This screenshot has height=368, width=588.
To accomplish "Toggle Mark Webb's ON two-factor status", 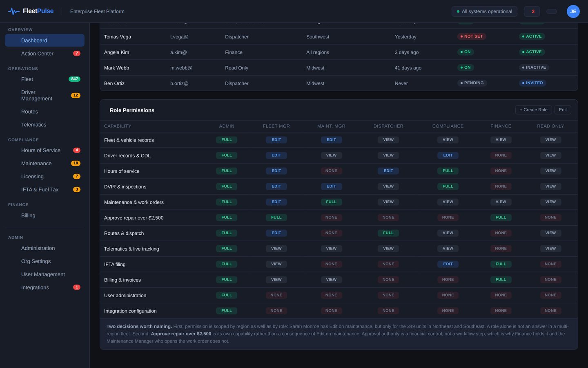I will point(465,67).
